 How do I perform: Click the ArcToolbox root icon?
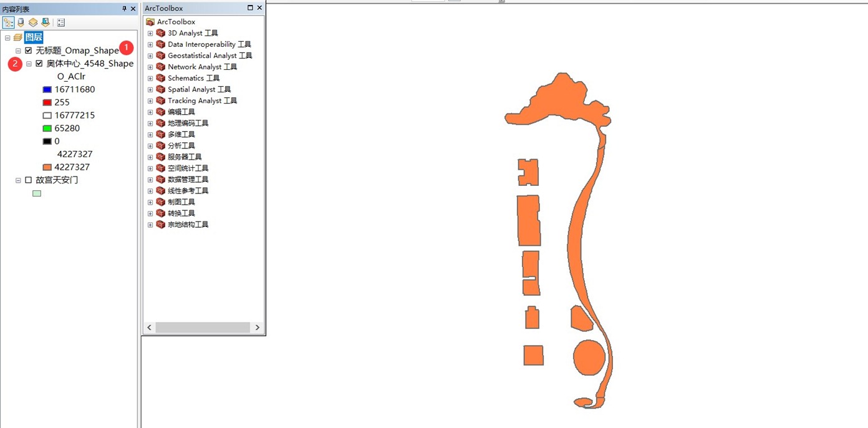coord(150,22)
